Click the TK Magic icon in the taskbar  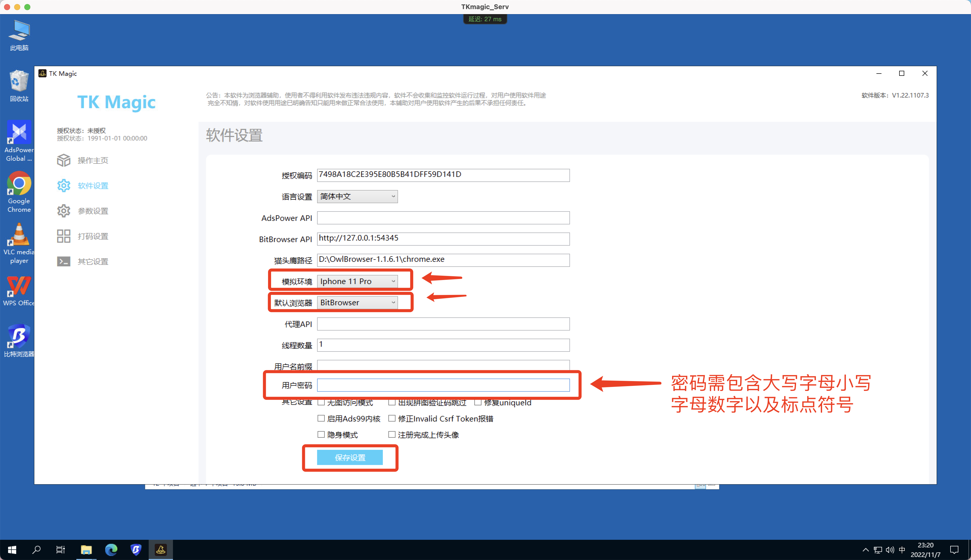click(161, 550)
